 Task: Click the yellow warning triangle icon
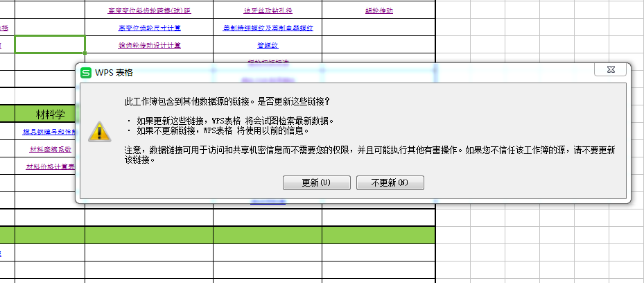pyautogui.click(x=99, y=131)
